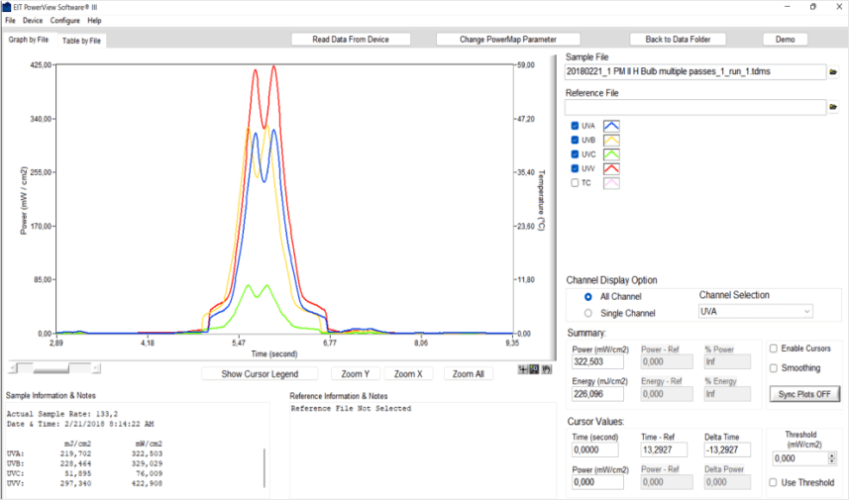The width and height of the screenshot is (849, 500).
Task: Select the graph cursor movement tool icon
Action: tap(525, 369)
